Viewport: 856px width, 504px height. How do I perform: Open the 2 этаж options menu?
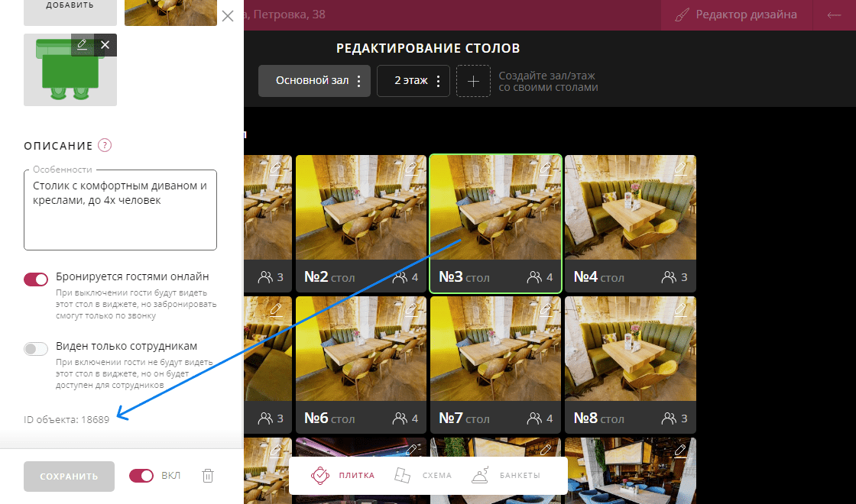(x=438, y=81)
